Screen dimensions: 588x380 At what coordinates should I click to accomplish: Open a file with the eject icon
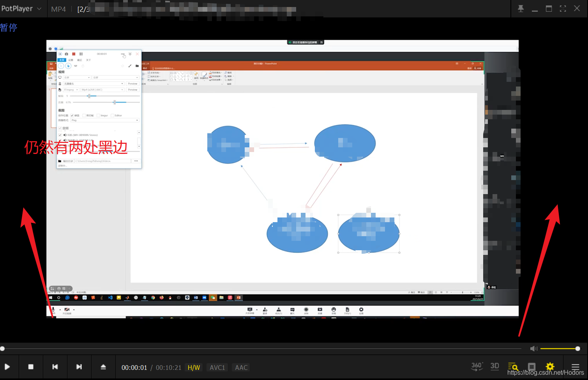coord(103,367)
